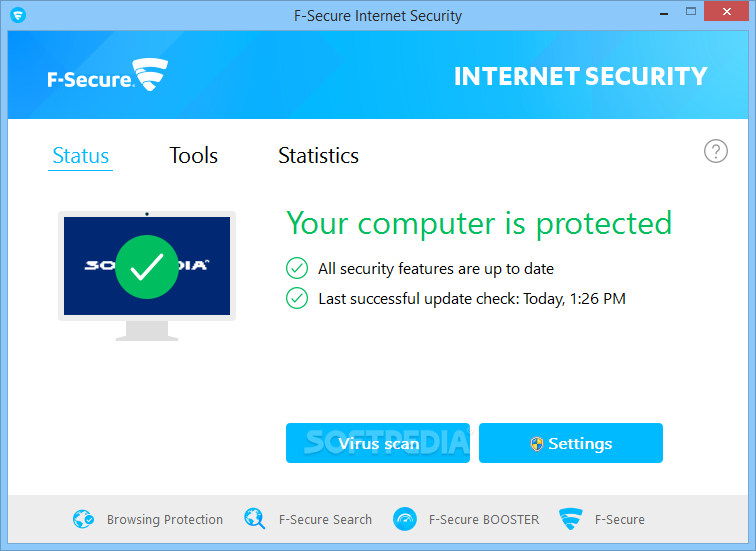
Task: Minimize the F-Secure window
Action: [x=664, y=12]
